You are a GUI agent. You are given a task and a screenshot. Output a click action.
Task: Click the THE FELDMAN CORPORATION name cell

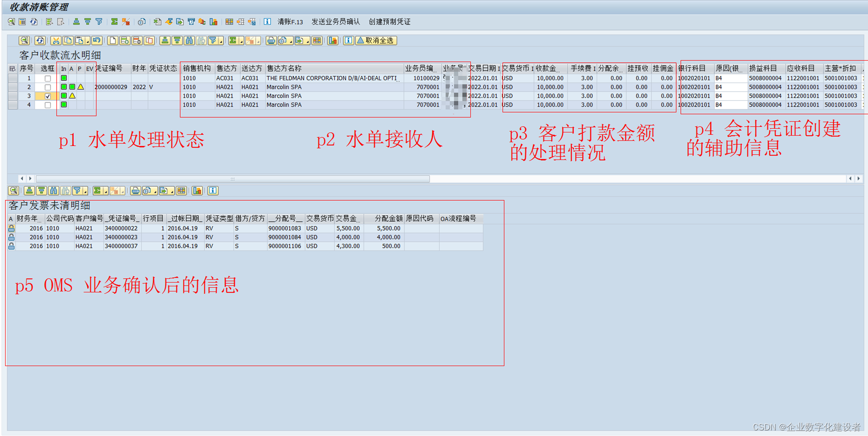(334, 78)
